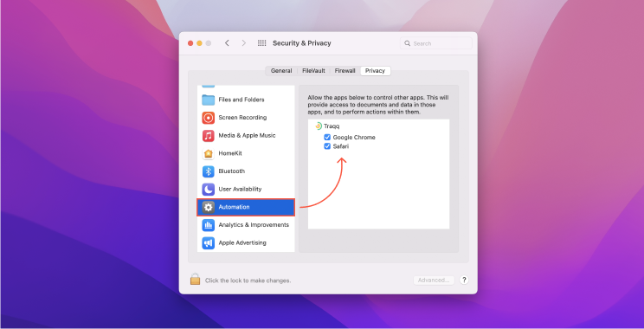Click the Safari label
644x329 pixels.
tap(341, 146)
